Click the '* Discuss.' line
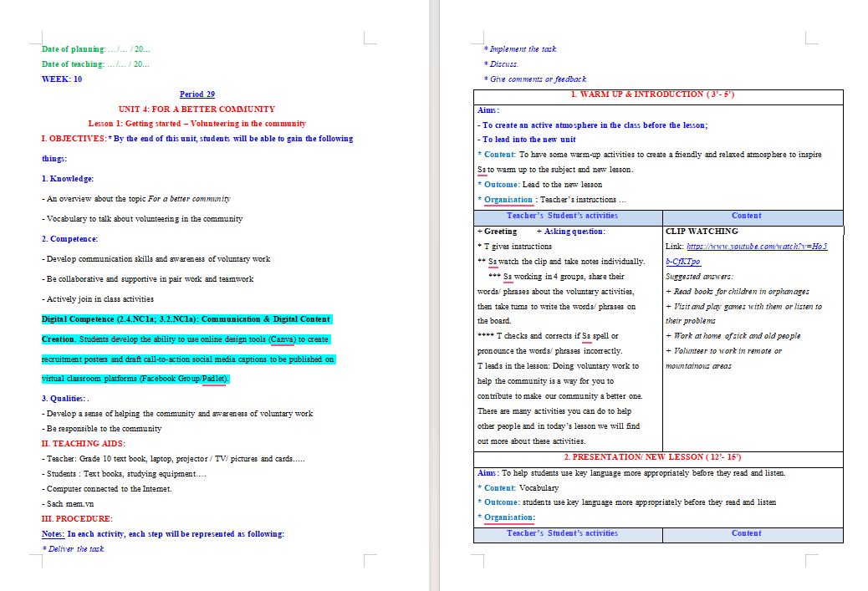The height and width of the screenshot is (591, 868). click(501, 64)
